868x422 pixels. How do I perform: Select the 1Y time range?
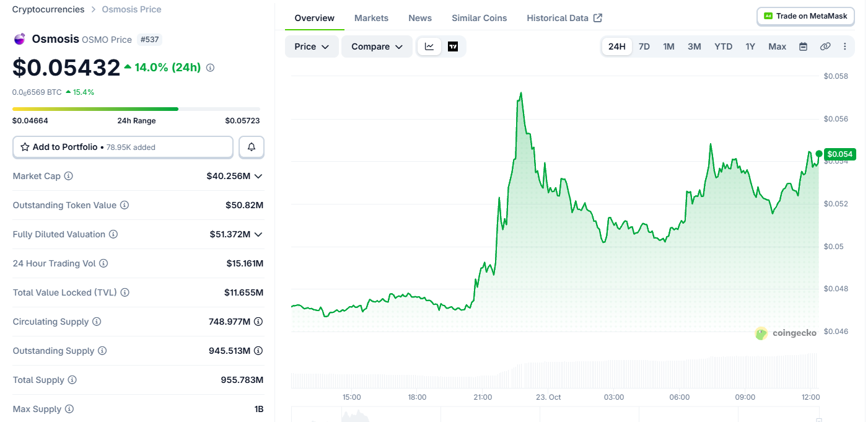pos(750,46)
